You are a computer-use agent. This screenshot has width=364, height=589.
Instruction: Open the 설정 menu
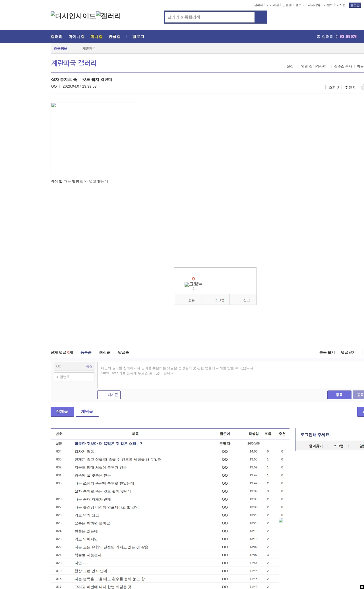pyautogui.click(x=290, y=66)
